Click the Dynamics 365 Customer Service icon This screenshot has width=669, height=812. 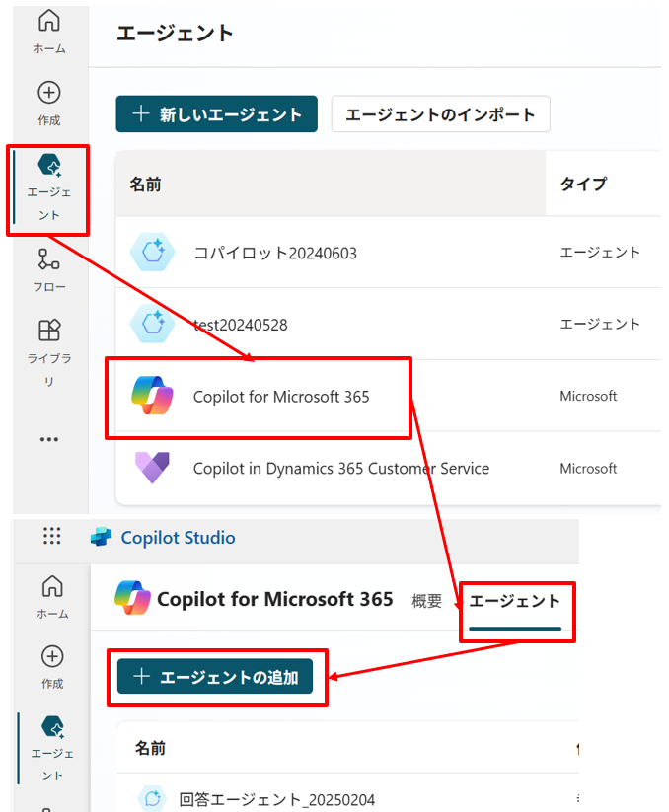point(152,468)
